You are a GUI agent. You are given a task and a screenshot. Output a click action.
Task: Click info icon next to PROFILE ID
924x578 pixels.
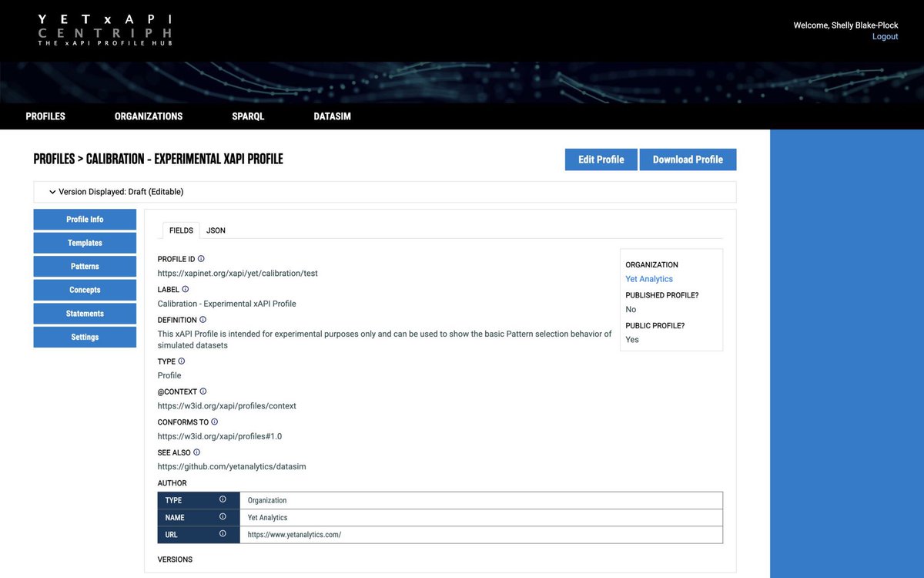click(201, 259)
